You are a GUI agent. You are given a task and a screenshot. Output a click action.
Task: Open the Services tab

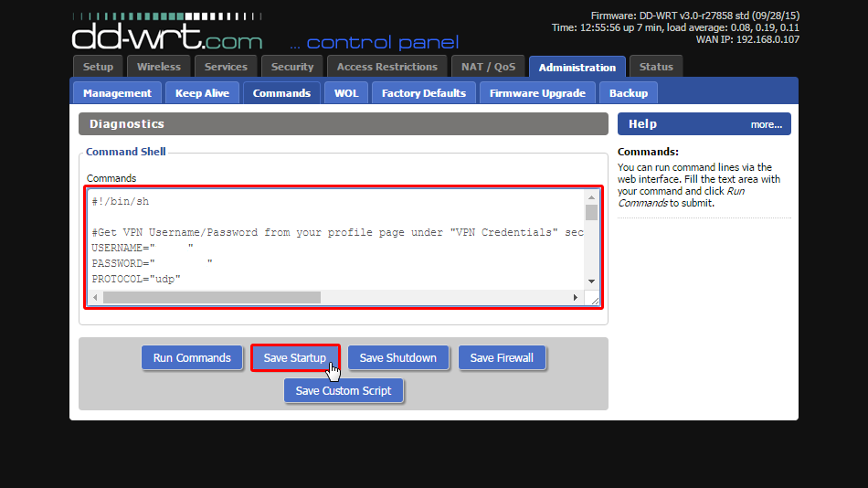[x=226, y=67]
